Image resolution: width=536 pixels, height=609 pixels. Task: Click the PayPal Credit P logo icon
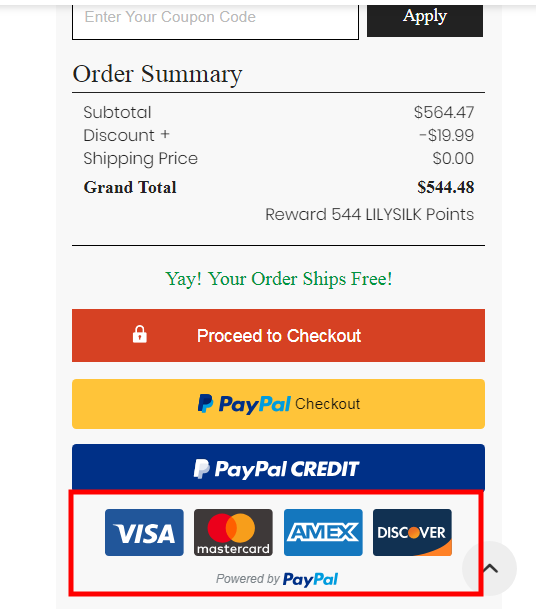pos(202,469)
